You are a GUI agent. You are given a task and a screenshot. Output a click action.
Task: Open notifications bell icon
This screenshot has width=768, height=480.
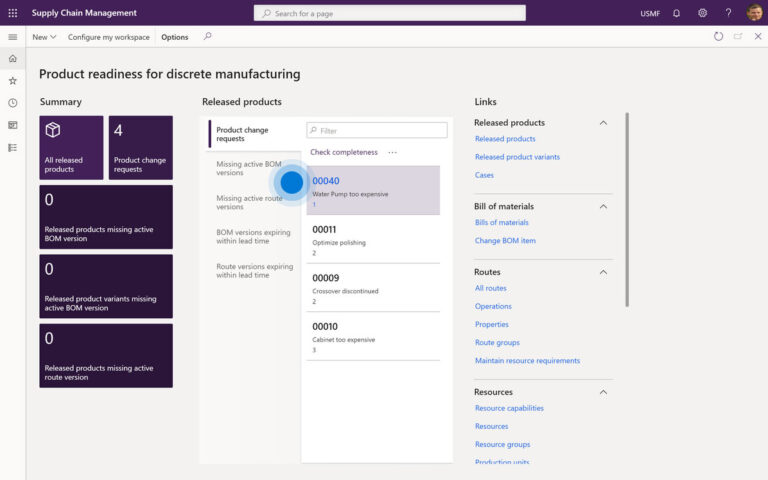point(676,13)
